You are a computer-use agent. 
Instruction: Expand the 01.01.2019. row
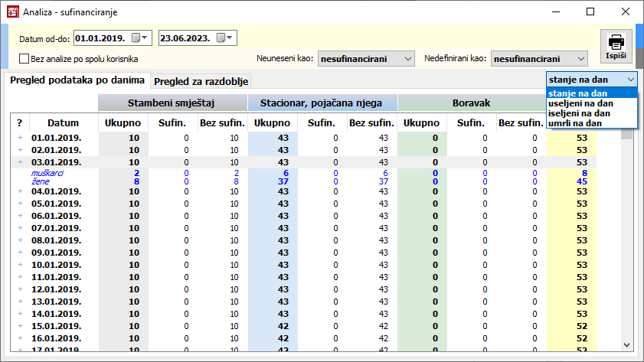click(x=20, y=138)
